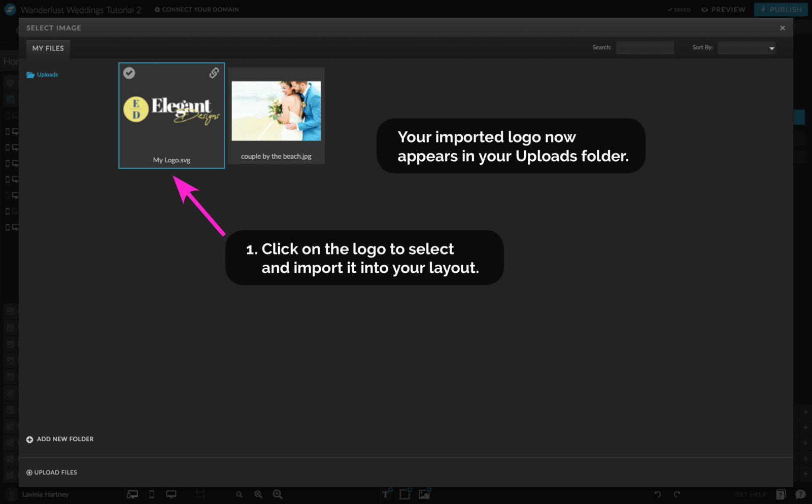Image resolution: width=812 pixels, height=504 pixels.
Task: Deselect the checkmark on My Logo.svg
Action: (129, 73)
